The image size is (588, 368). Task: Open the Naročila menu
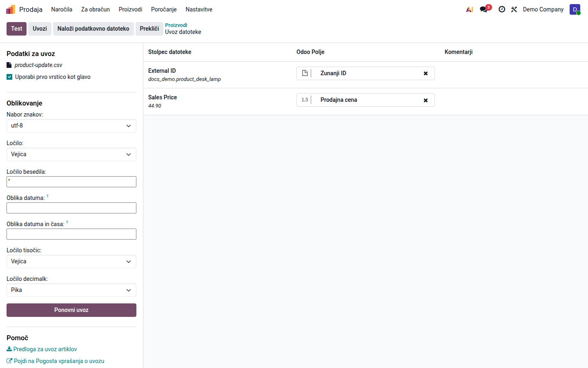[62, 9]
